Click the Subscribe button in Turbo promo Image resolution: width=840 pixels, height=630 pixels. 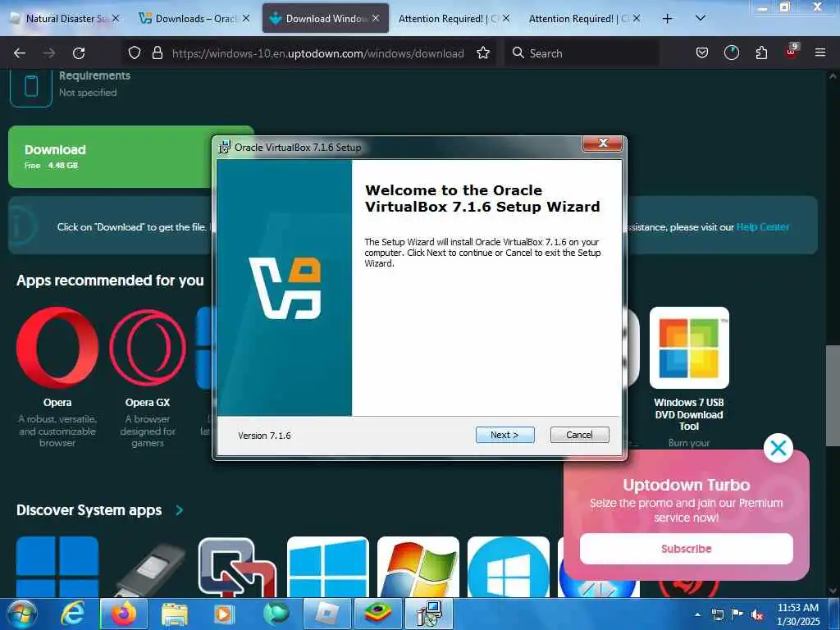(687, 549)
